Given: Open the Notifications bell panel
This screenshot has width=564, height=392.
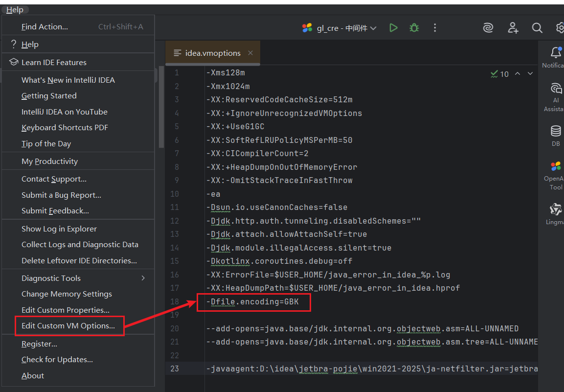Looking at the screenshot, I should (x=555, y=57).
